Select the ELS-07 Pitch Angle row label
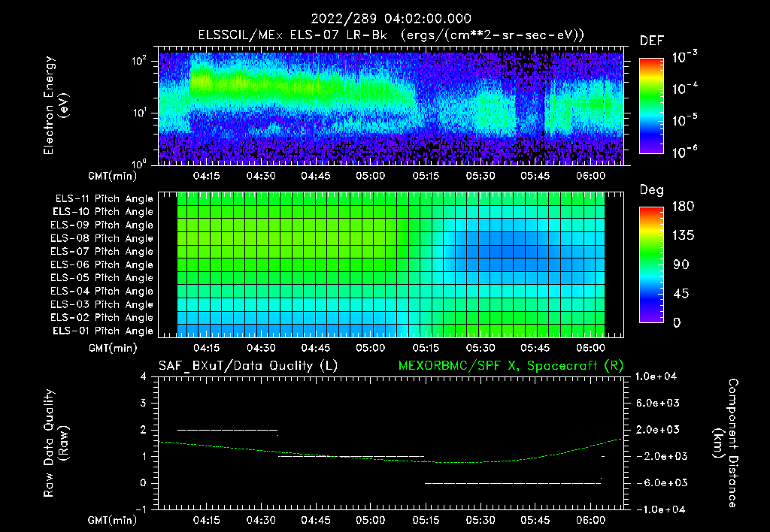This screenshot has width=770, height=532. click(102, 251)
